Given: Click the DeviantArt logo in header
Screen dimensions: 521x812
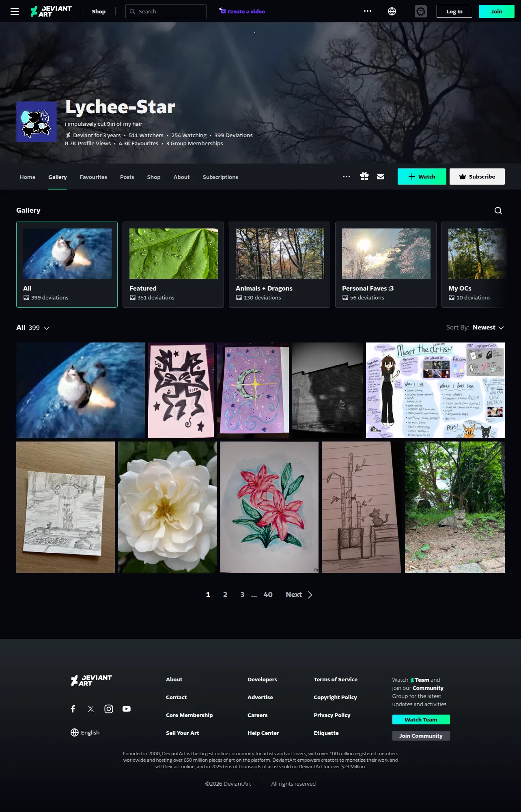Looking at the screenshot, I should pyautogui.click(x=51, y=11).
